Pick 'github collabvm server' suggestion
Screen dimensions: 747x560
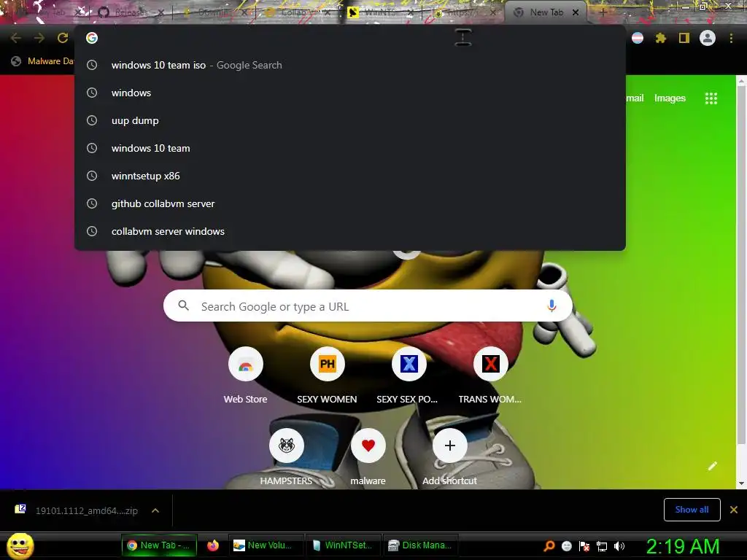(x=350, y=203)
